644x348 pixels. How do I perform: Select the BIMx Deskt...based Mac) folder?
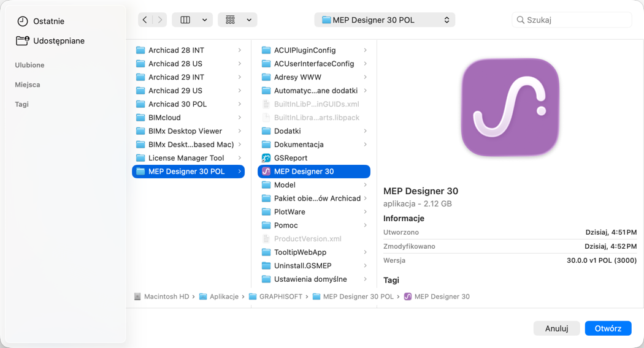[188, 145]
